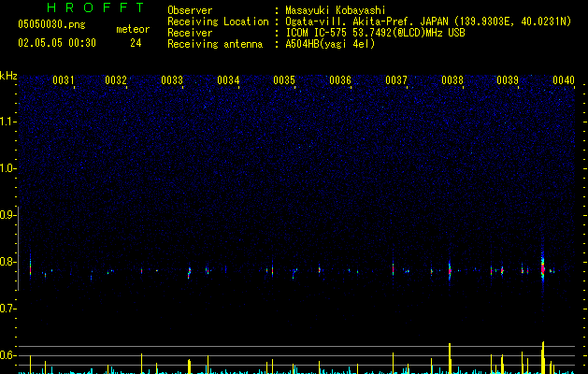Click the "Receiving Location" label
Viewport: 588px width, 374px height.
(x=218, y=22)
